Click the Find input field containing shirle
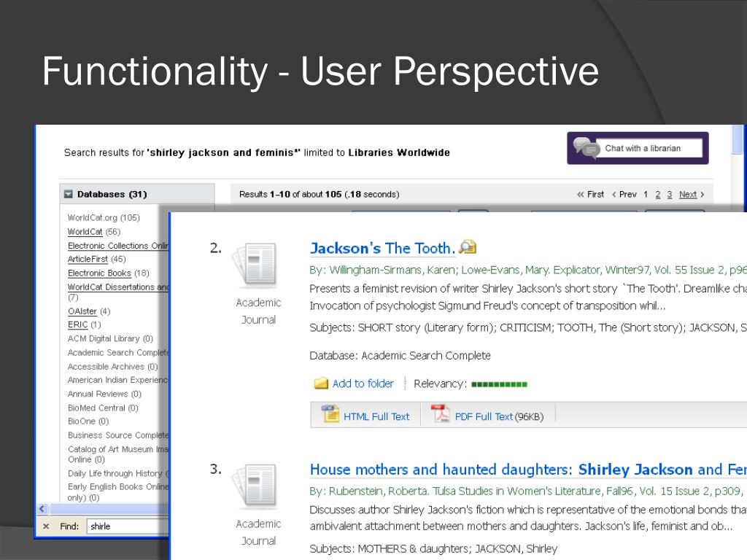This screenshot has height=560, width=747. (127, 526)
